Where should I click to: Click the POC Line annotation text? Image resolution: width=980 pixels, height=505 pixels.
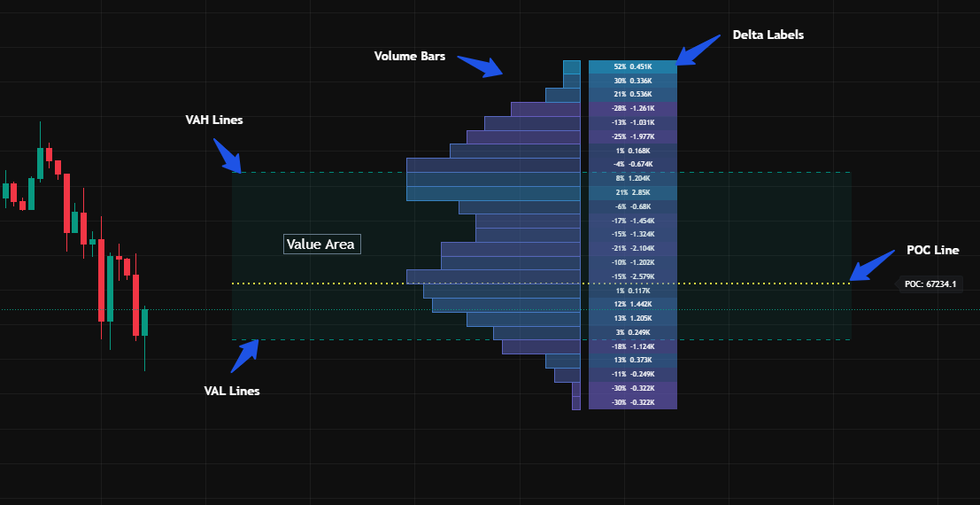[x=932, y=251]
